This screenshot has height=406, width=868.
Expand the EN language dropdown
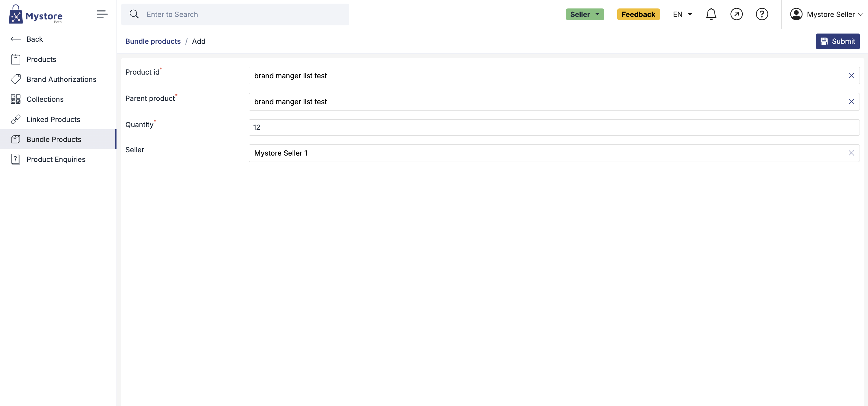[682, 14]
